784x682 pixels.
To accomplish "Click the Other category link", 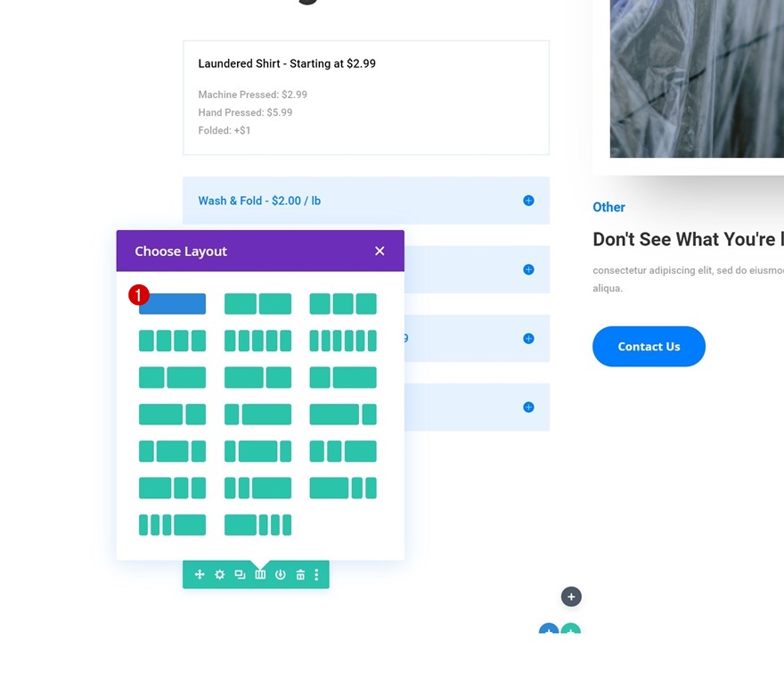I will pyautogui.click(x=608, y=207).
